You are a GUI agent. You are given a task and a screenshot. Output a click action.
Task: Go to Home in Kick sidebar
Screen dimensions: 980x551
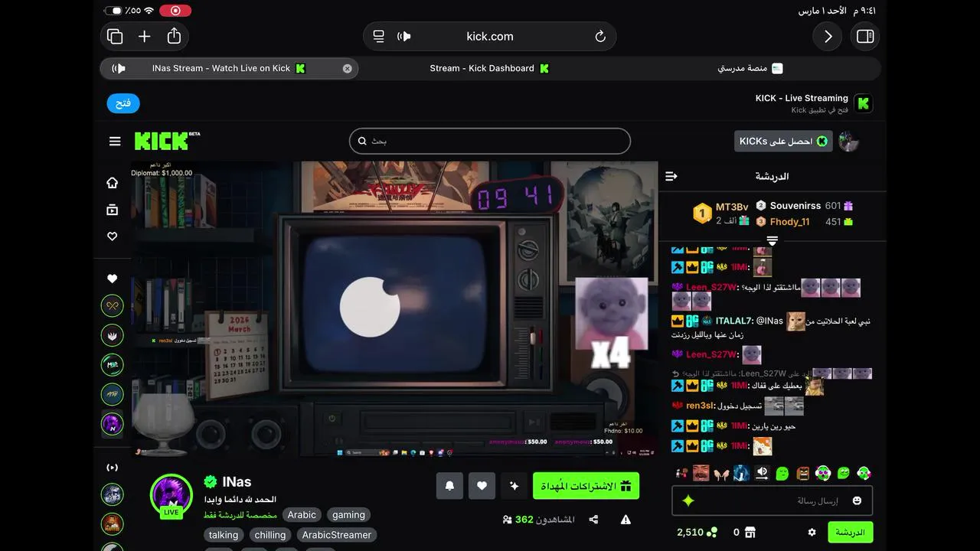pos(113,182)
